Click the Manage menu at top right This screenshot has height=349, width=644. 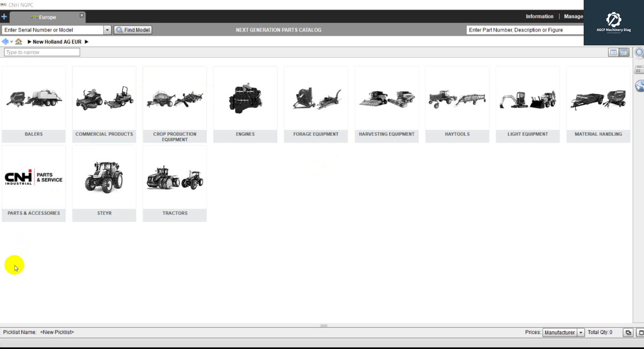tap(573, 16)
